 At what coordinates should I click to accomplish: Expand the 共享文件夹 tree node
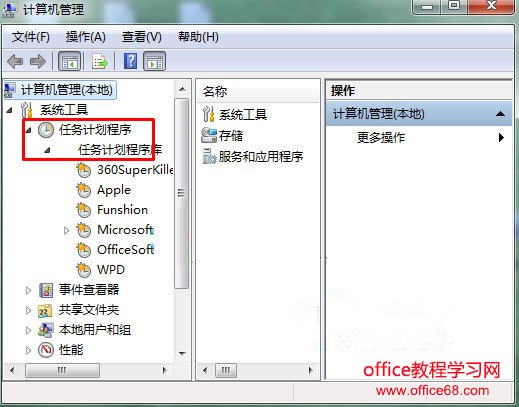pos(28,310)
